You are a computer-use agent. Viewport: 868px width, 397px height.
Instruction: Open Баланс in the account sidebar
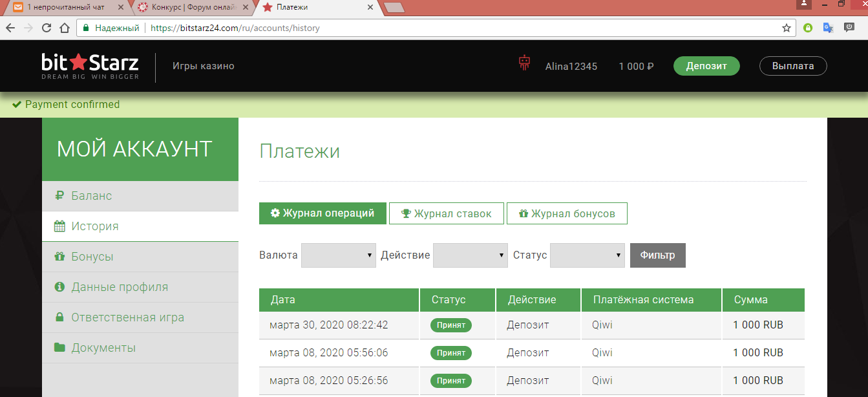91,196
